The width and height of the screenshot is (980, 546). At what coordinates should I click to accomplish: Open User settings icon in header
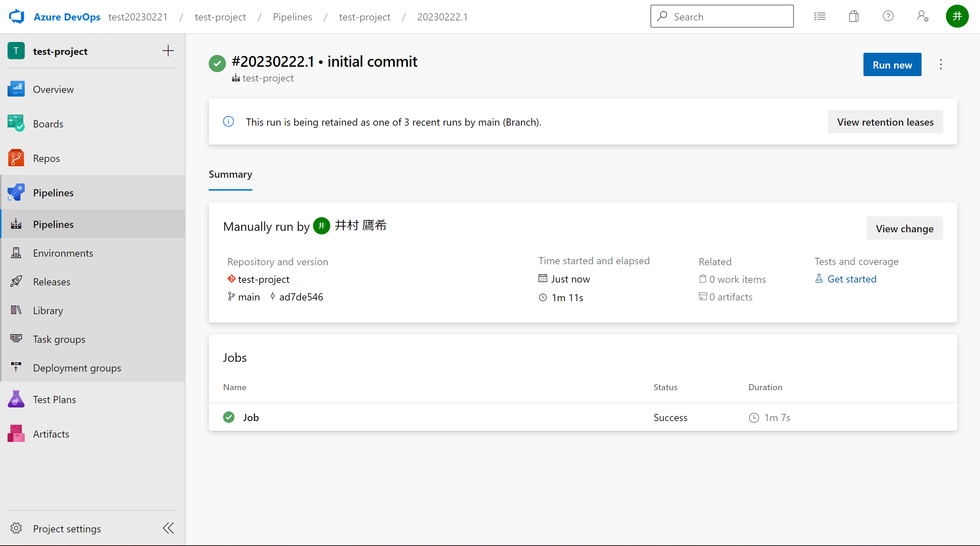pos(922,17)
